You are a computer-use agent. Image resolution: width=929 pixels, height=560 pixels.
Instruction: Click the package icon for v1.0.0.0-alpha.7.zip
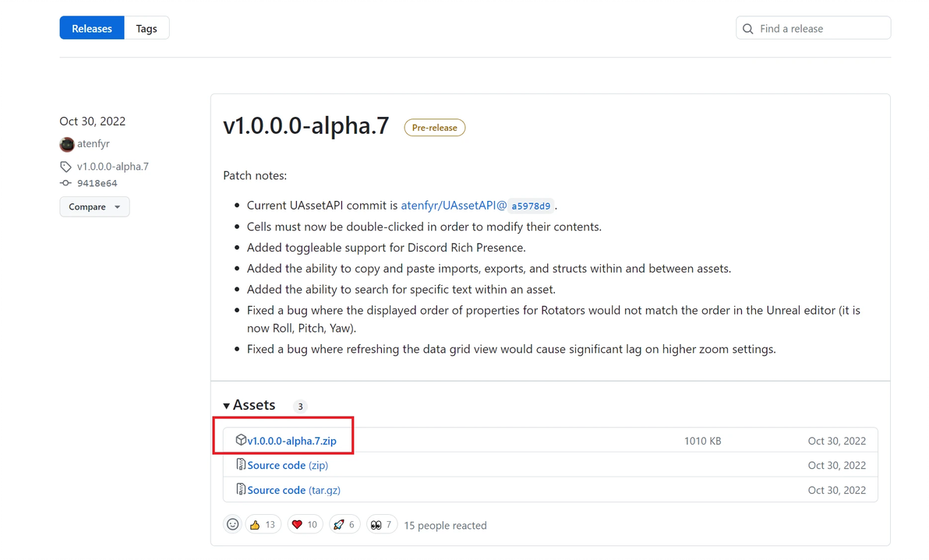point(241,440)
